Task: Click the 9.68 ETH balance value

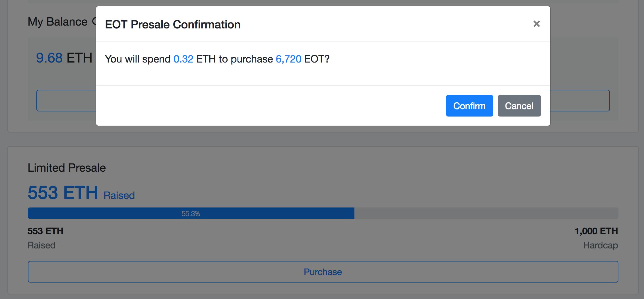Action: tap(64, 58)
